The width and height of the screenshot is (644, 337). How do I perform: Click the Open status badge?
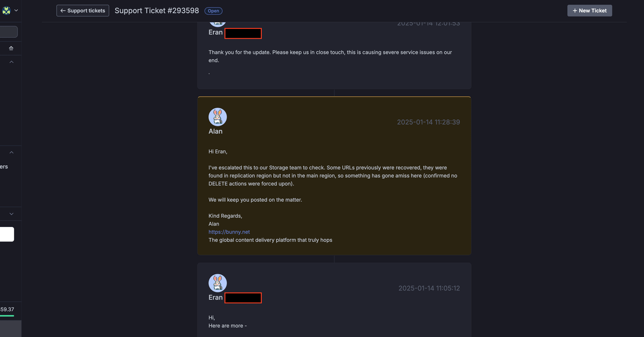coord(214,11)
